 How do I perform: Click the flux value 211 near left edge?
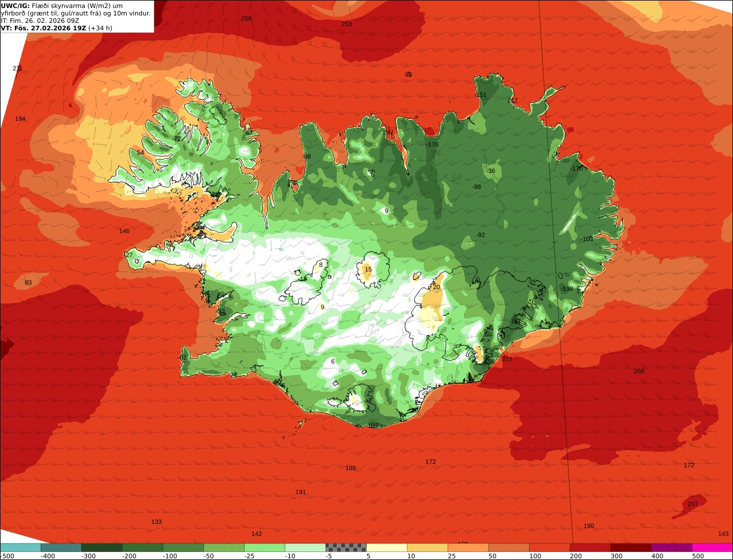coord(18,68)
